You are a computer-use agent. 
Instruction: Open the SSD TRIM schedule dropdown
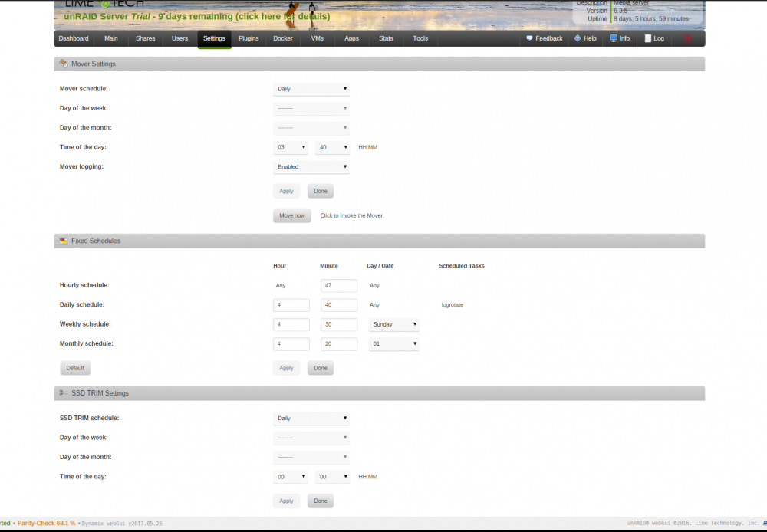[x=311, y=418]
